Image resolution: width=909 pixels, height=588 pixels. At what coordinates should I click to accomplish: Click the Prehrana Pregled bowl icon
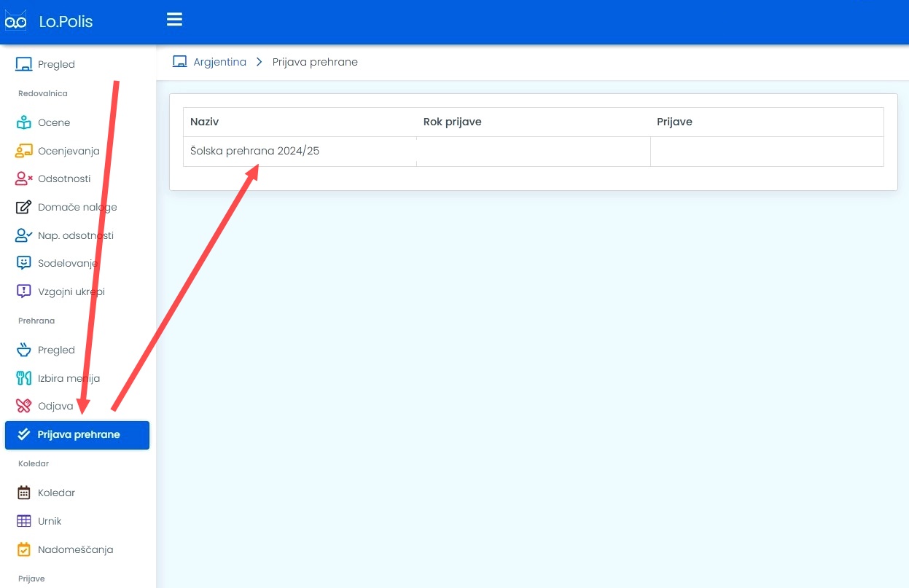click(x=24, y=350)
